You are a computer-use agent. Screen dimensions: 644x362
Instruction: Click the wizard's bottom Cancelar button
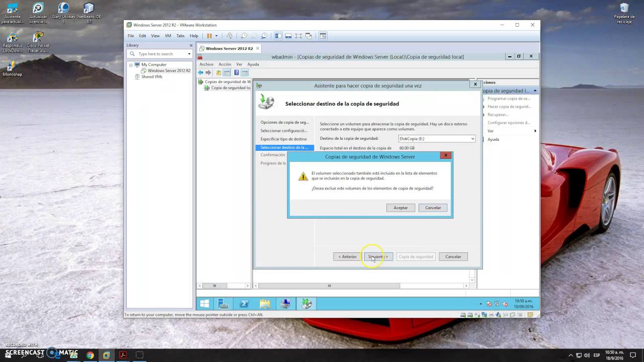453,256
